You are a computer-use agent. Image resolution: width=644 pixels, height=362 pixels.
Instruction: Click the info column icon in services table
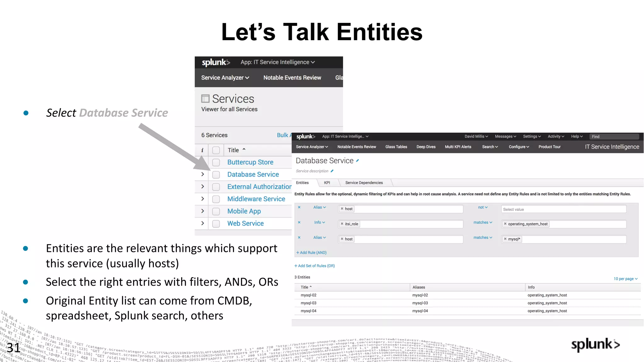click(x=202, y=150)
